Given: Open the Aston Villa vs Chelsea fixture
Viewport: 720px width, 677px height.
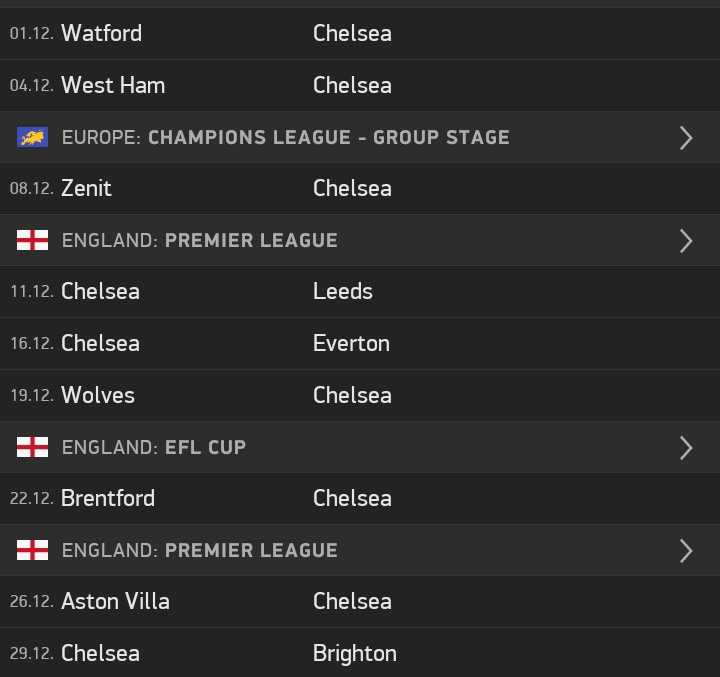Looking at the screenshot, I should [x=360, y=601].
